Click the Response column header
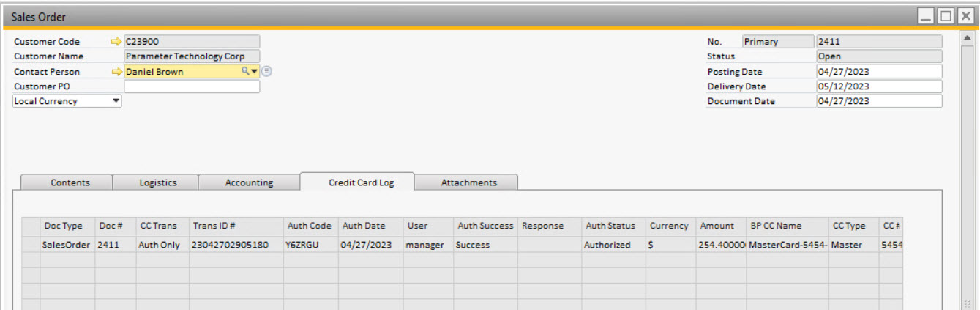The width and height of the screenshot is (980, 310). coord(550,226)
